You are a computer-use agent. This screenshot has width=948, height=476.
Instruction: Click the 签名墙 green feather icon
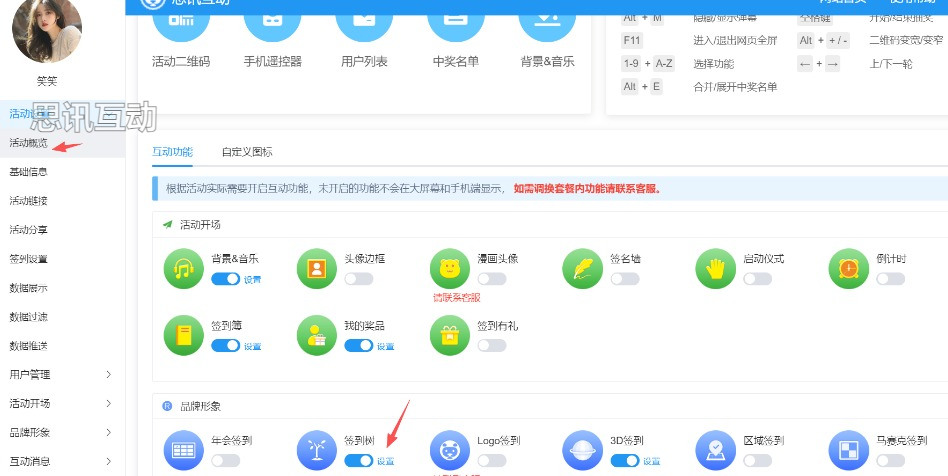(583, 268)
